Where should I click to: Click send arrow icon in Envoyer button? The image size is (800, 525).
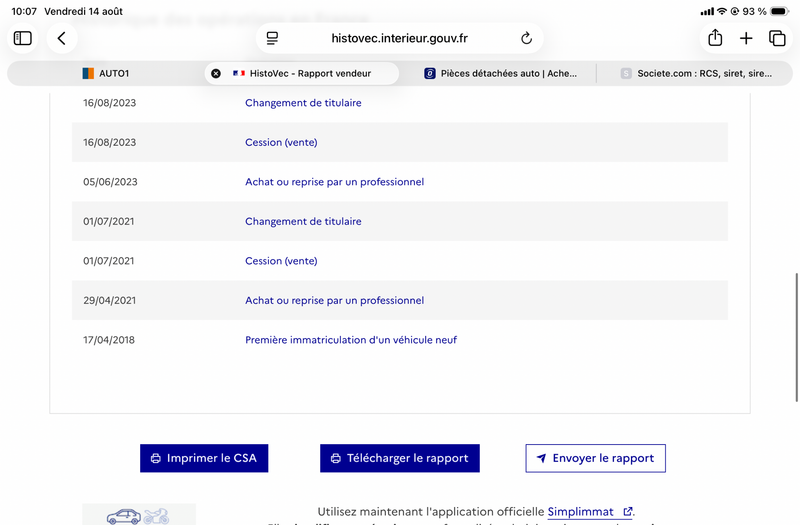tap(541, 458)
